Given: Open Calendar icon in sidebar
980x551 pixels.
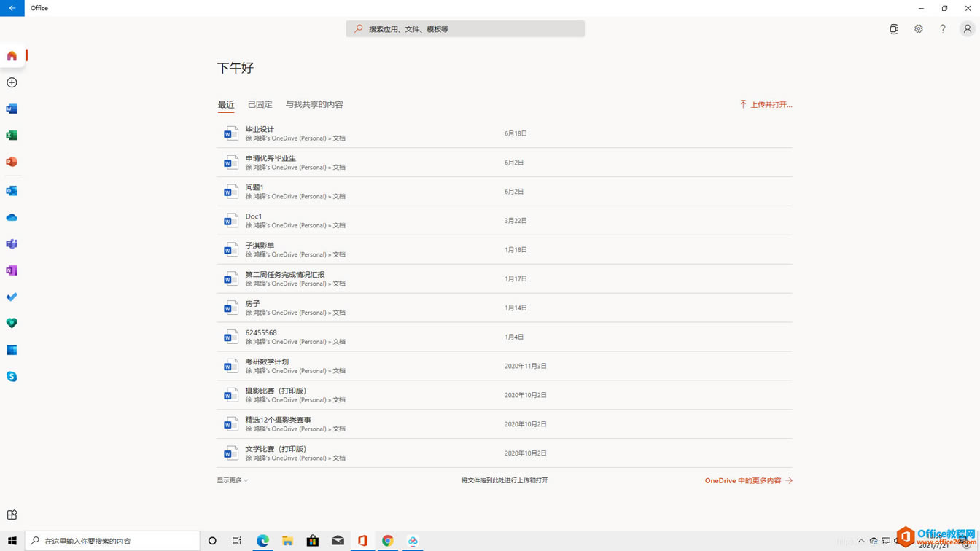Looking at the screenshot, I should coord(12,350).
